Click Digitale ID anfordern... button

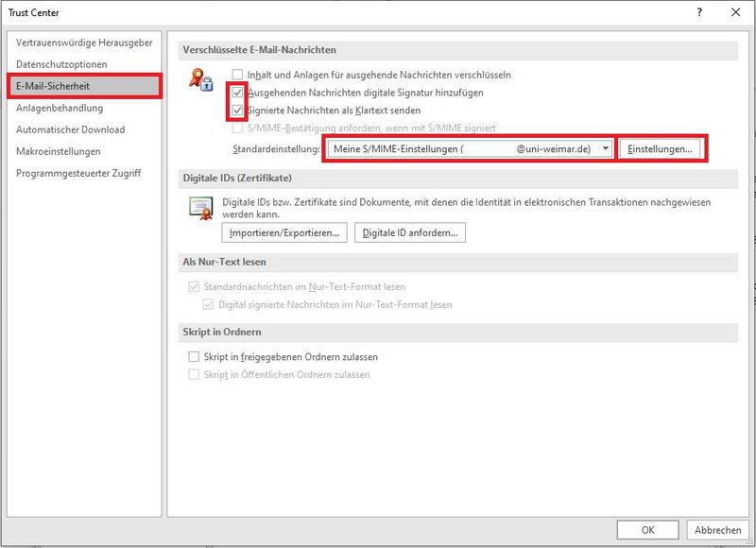coord(410,232)
